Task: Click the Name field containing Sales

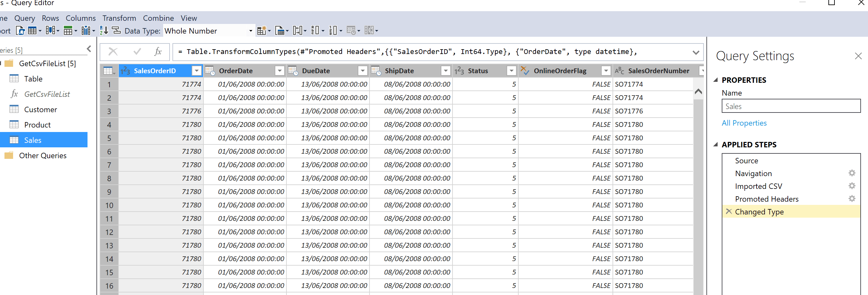Action: click(x=791, y=106)
